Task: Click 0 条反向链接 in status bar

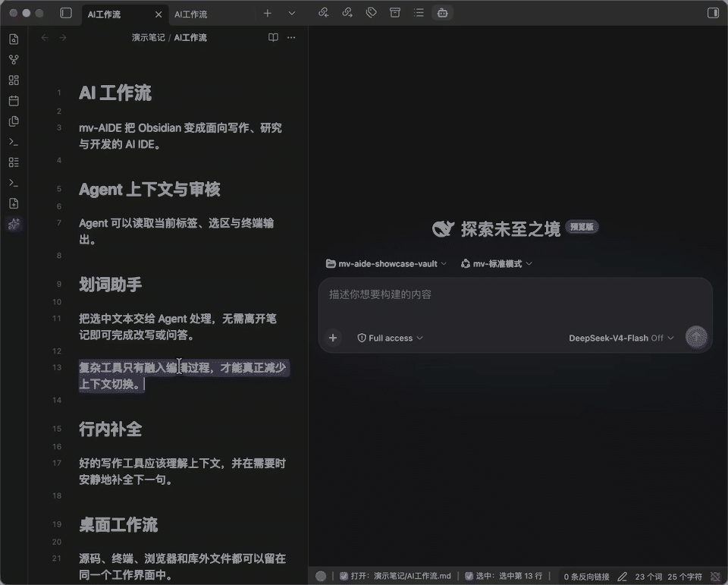Action: (x=586, y=577)
